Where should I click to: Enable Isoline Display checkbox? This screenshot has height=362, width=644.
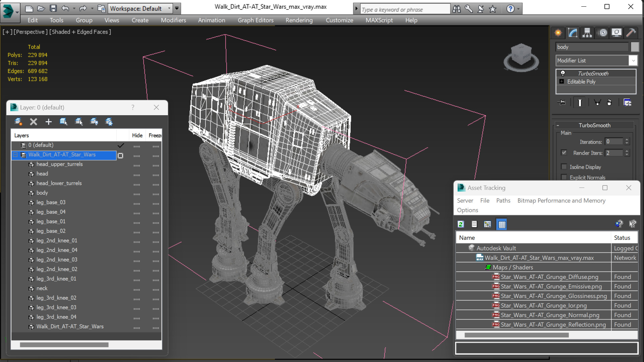click(564, 167)
